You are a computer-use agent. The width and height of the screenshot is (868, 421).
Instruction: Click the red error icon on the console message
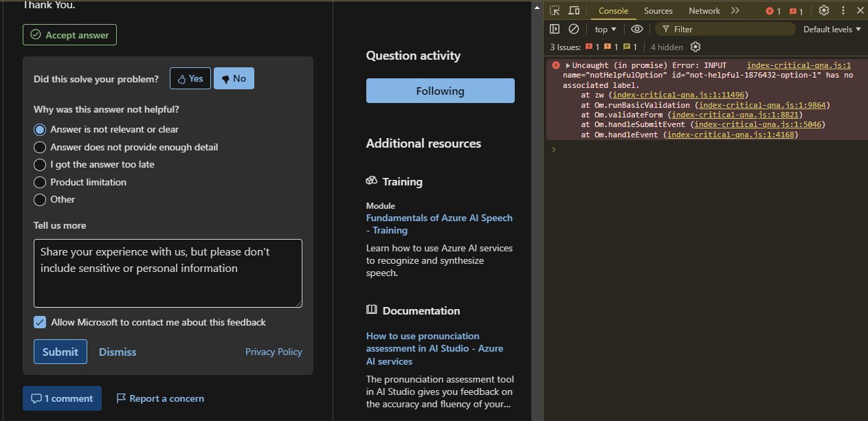pyautogui.click(x=555, y=65)
